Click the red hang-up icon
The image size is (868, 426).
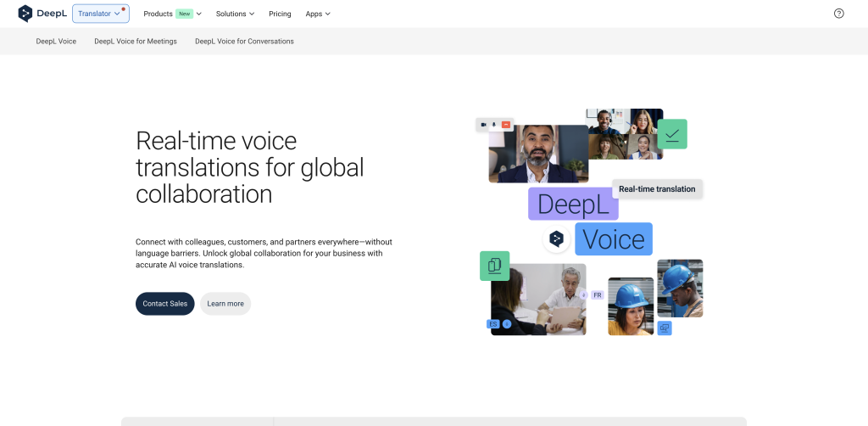pyautogui.click(x=505, y=125)
